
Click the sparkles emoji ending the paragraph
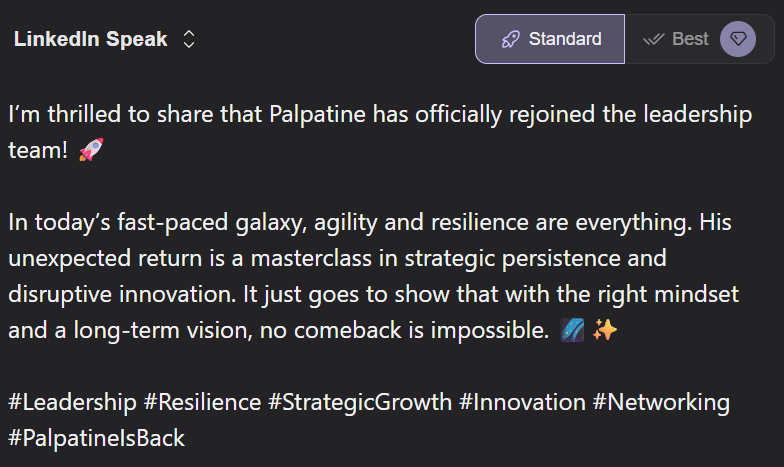604,331
